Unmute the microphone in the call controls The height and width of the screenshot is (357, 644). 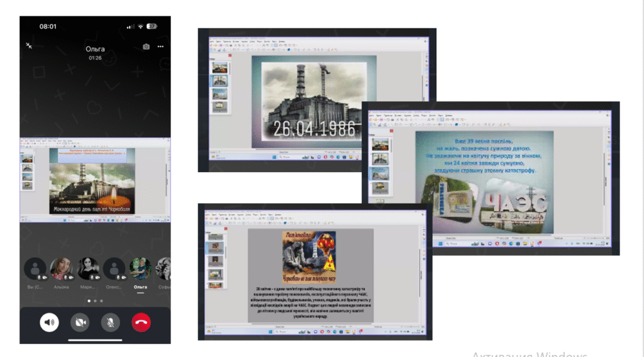[x=111, y=323]
